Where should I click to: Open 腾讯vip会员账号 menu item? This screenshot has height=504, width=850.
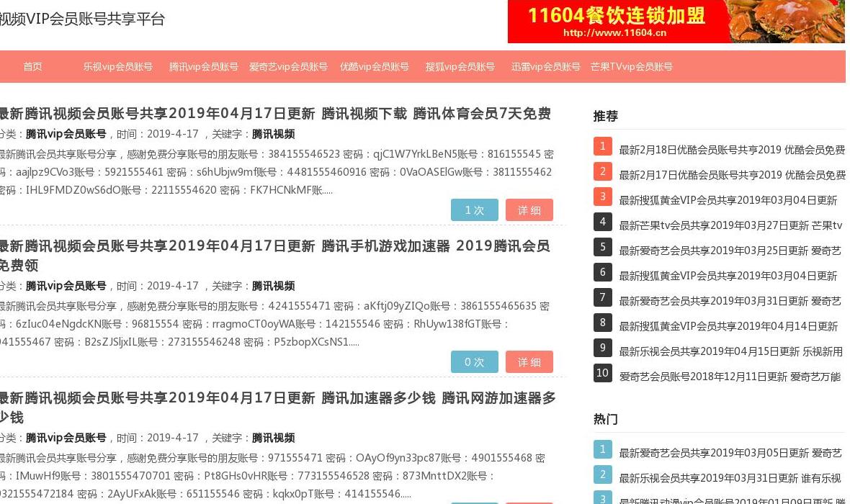[203, 67]
